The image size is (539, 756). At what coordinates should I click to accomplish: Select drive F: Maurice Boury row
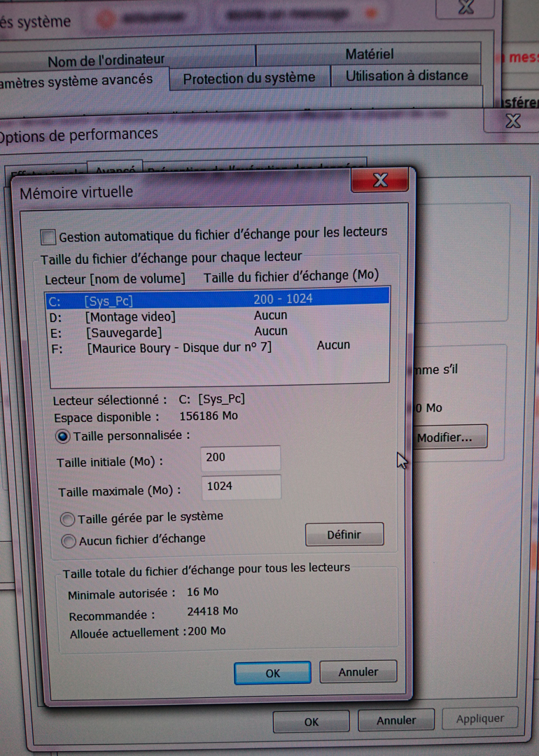[x=218, y=348]
